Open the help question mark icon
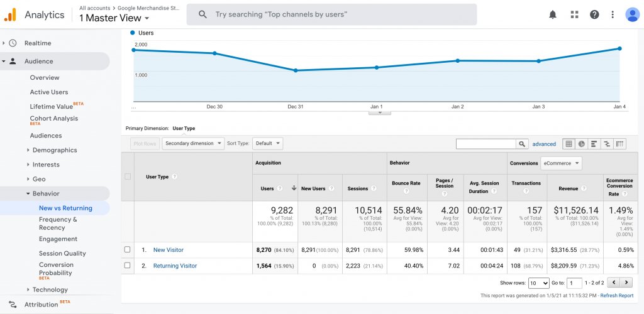This screenshot has width=644, height=314. (x=594, y=14)
